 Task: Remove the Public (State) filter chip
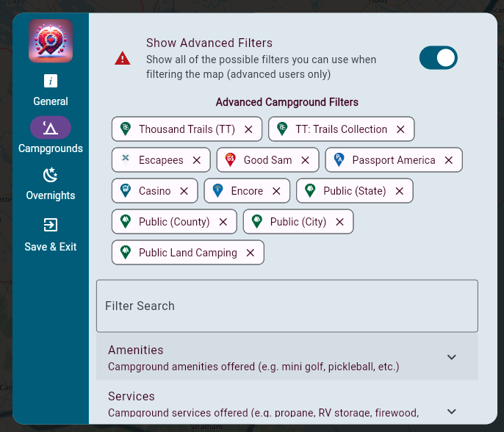click(x=400, y=191)
